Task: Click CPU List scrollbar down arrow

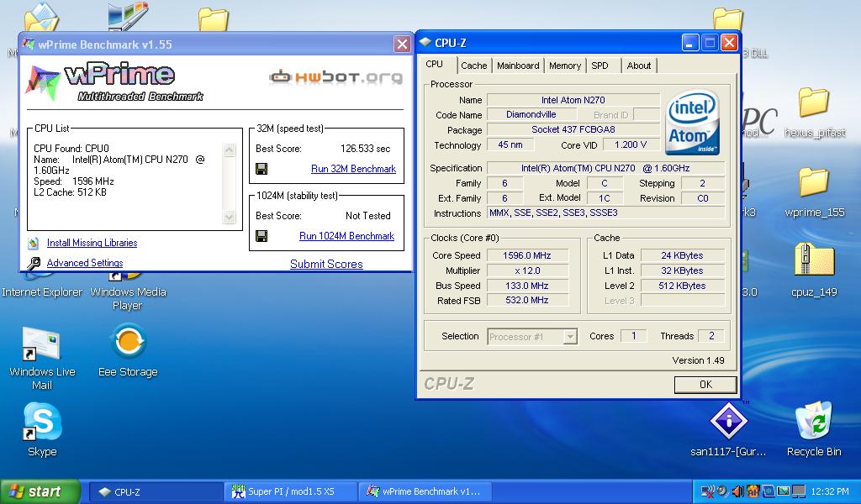Action: [230, 218]
